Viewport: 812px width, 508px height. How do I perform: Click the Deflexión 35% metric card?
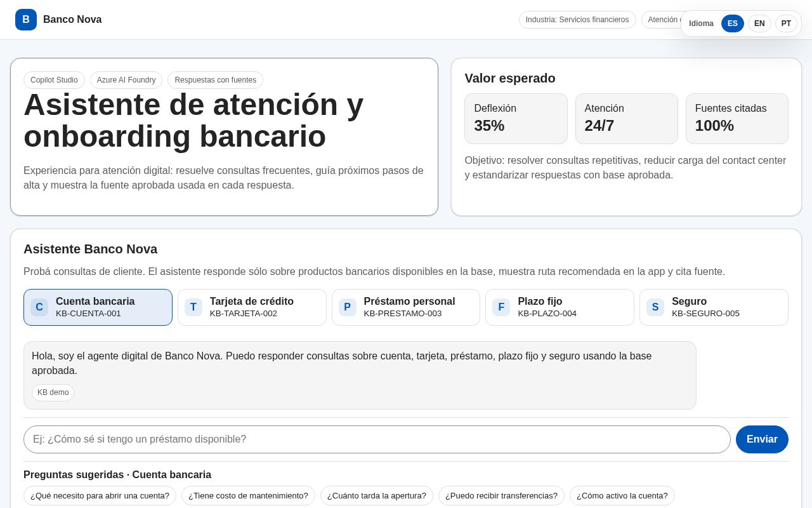[516, 119]
